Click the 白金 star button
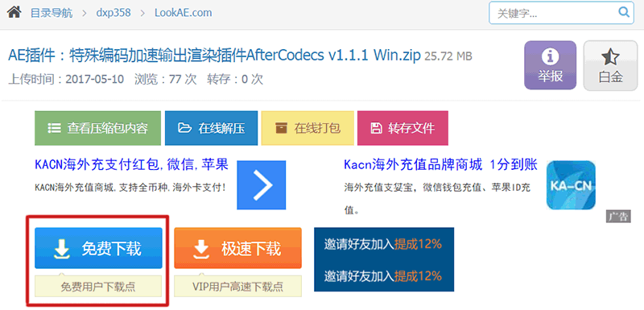The height and width of the screenshot is (310, 644). click(x=610, y=65)
